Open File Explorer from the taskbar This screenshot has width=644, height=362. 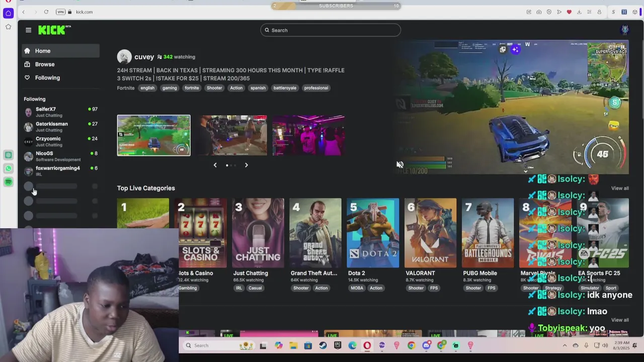pyautogui.click(x=293, y=345)
